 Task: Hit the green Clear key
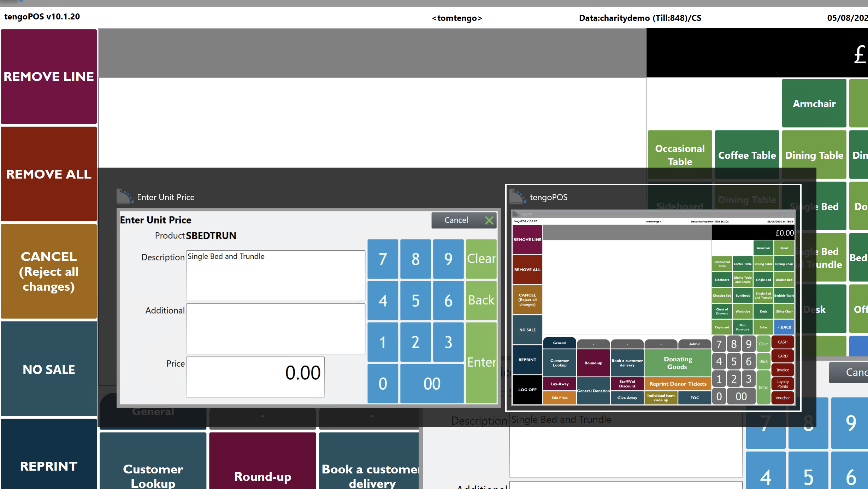click(481, 259)
